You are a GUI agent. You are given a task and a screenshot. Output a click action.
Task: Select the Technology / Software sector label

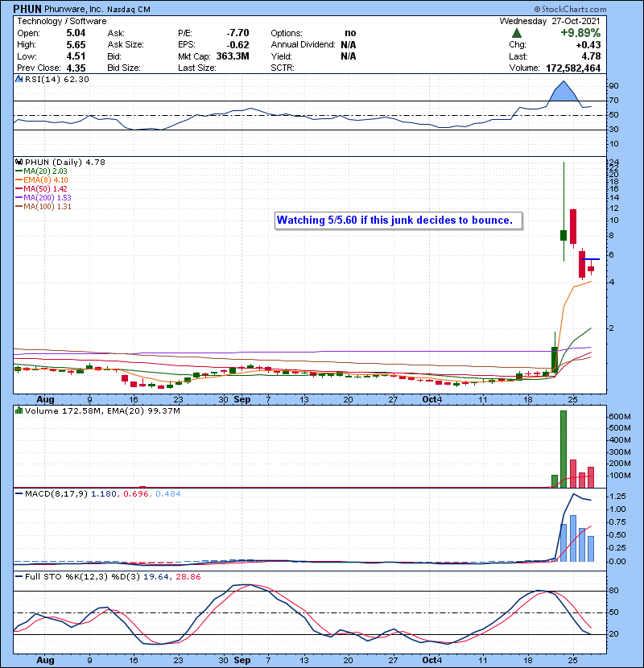pos(62,21)
